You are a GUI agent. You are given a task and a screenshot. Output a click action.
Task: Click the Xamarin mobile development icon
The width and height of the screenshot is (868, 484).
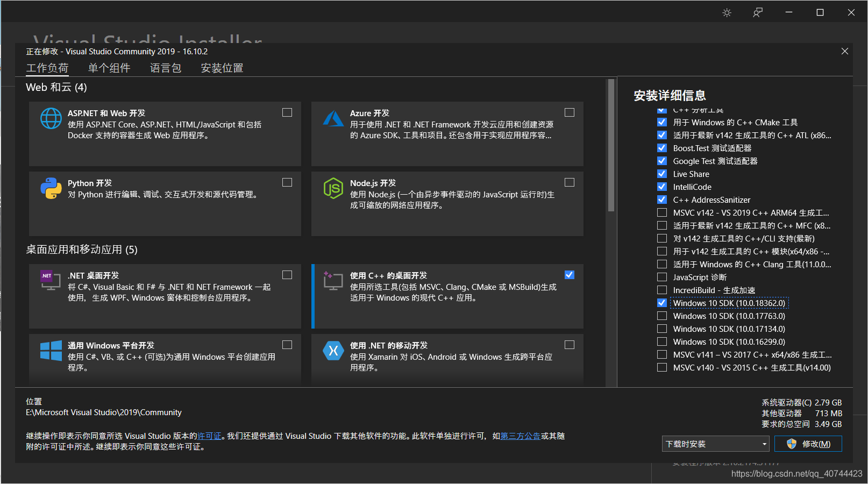(x=333, y=351)
